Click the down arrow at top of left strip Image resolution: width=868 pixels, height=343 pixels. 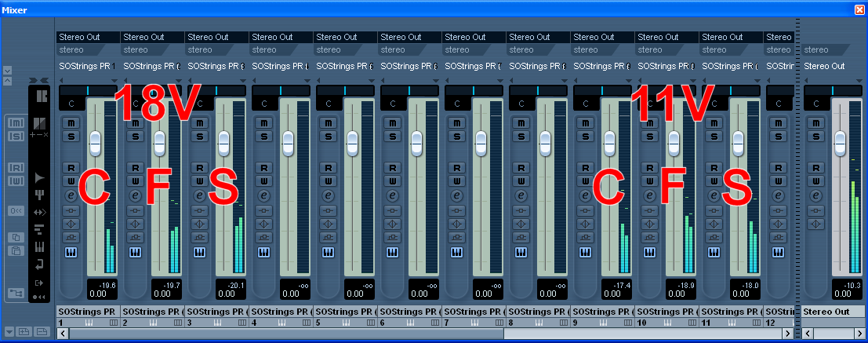click(7, 71)
